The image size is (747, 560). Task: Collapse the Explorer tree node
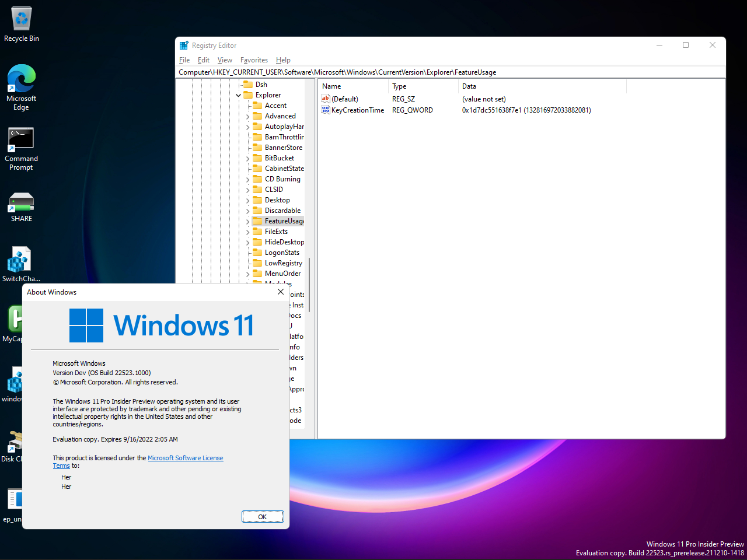(x=238, y=95)
